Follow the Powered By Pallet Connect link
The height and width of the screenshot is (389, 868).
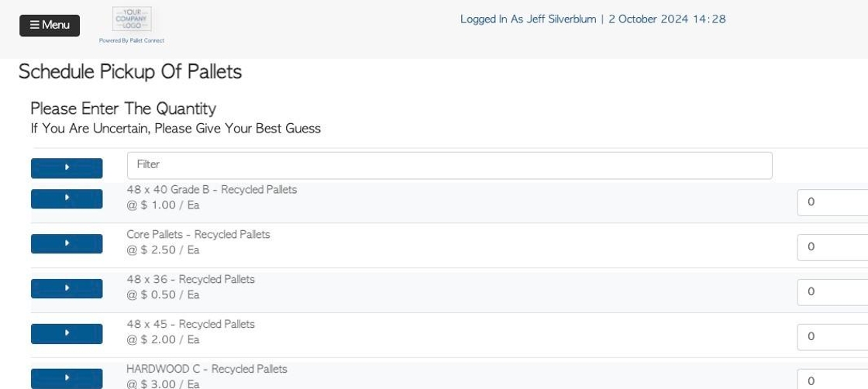point(132,40)
